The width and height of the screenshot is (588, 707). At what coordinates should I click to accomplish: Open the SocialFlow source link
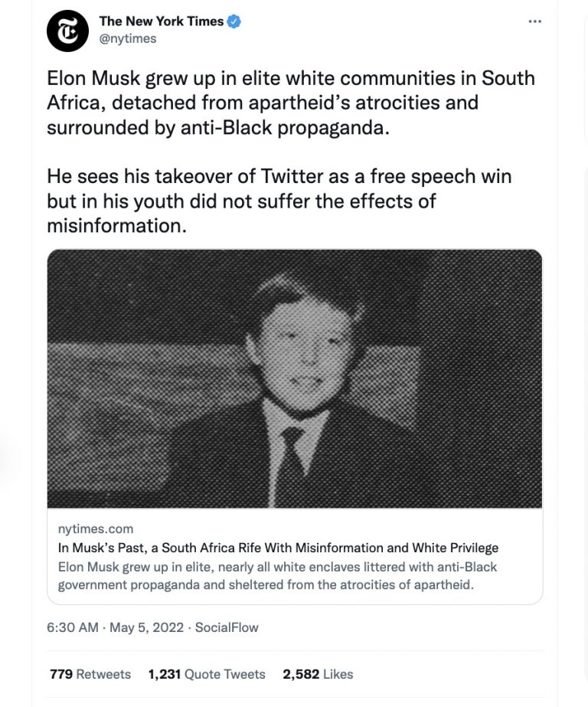click(x=227, y=627)
